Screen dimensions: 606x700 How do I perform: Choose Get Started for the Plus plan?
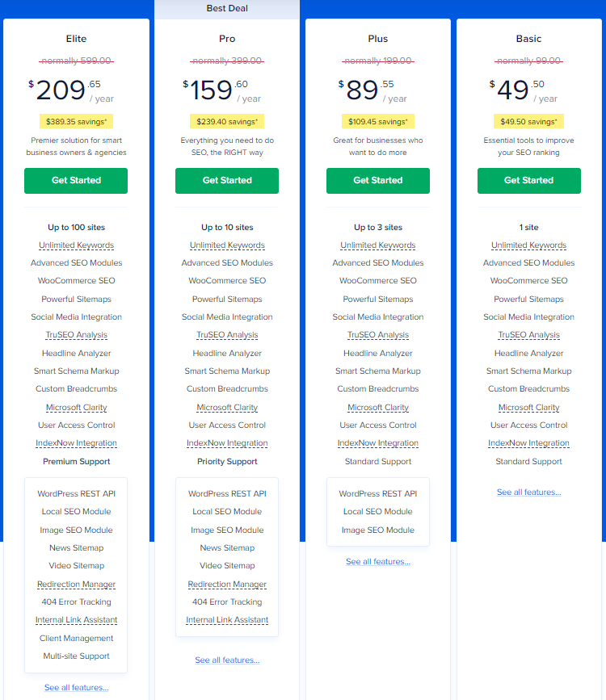[378, 181]
